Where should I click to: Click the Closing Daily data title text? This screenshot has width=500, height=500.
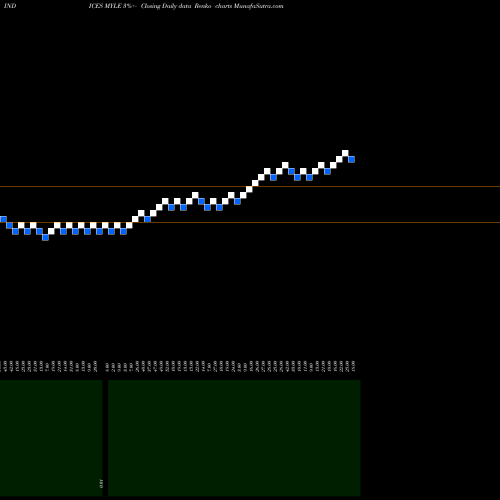(x=166, y=6)
